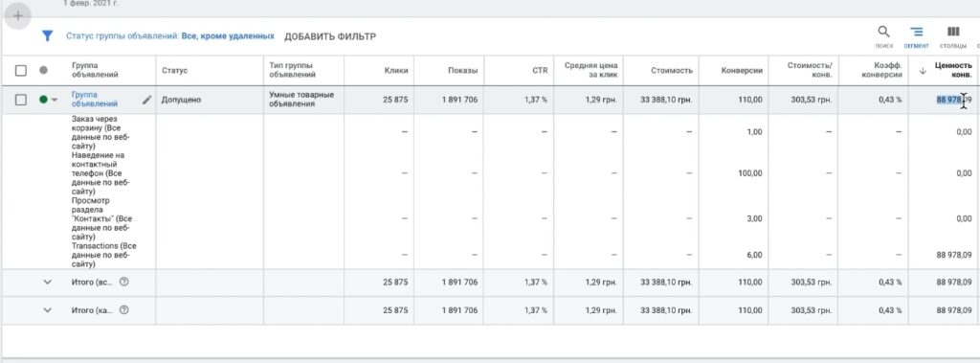980x363 pixels.
Task: Click help icon beside second Итого row
Action: coord(123,309)
